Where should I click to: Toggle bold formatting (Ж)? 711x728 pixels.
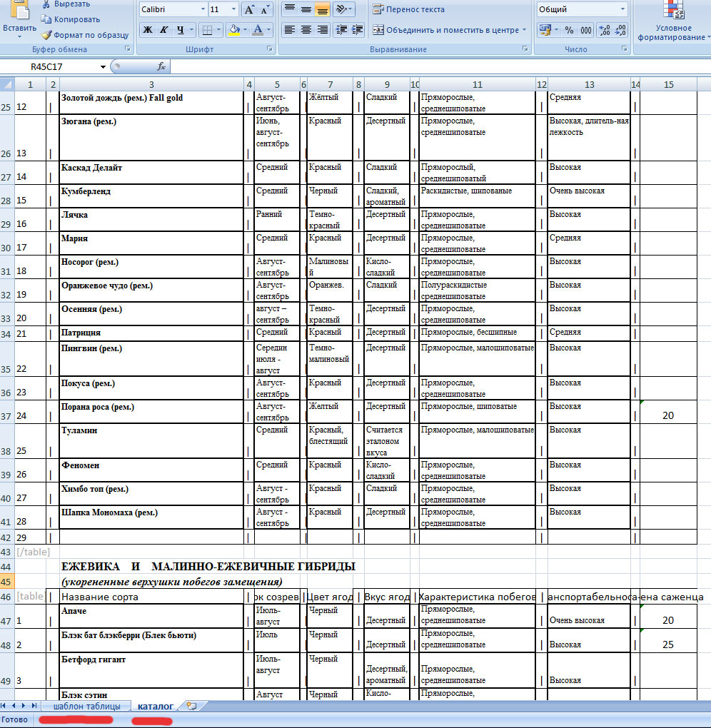(x=148, y=30)
